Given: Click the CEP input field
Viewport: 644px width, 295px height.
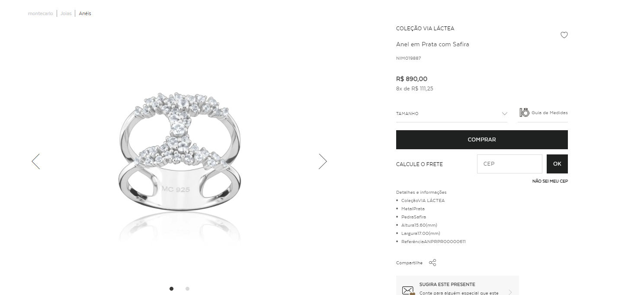Looking at the screenshot, I should (x=509, y=164).
